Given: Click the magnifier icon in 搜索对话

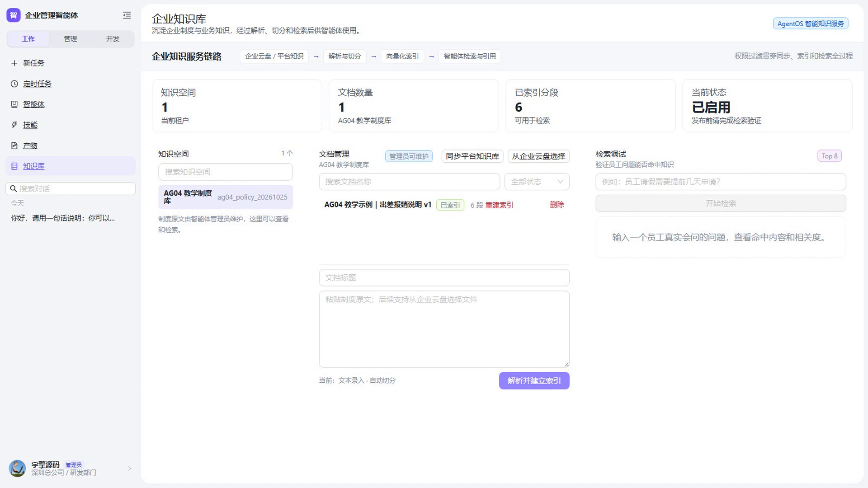Looking at the screenshot, I should pos(13,189).
